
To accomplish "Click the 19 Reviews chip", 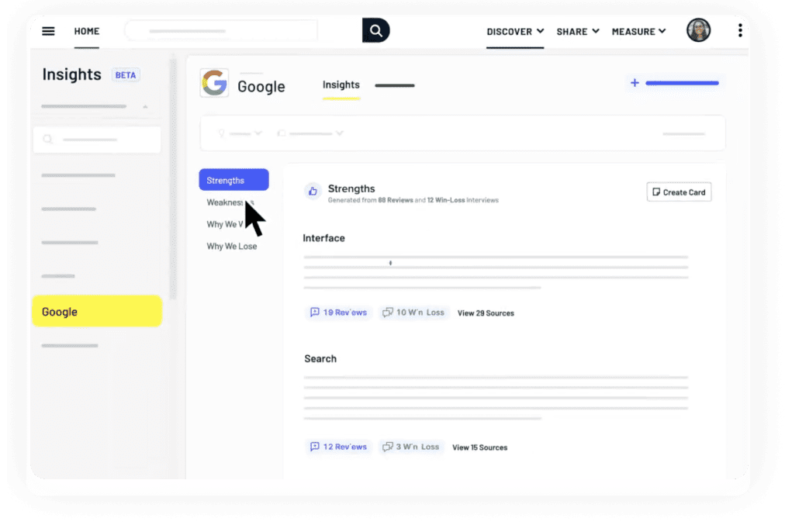I will (338, 313).
